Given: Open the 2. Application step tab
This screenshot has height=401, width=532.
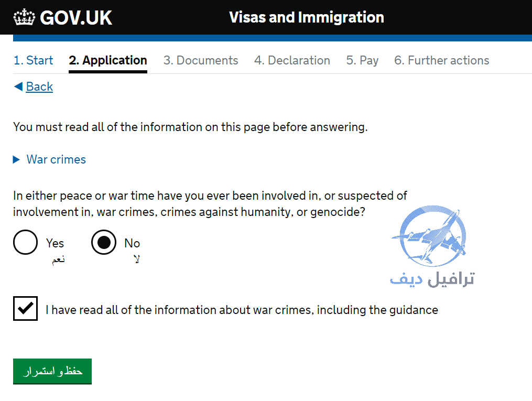Looking at the screenshot, I should (108, 60).
